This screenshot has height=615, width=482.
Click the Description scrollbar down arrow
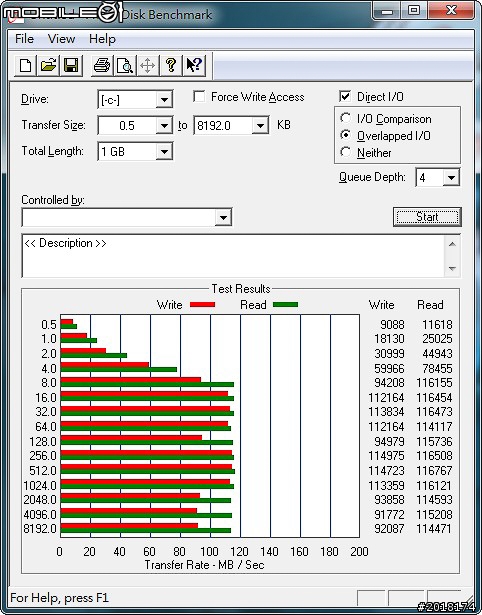coord(452,269)
